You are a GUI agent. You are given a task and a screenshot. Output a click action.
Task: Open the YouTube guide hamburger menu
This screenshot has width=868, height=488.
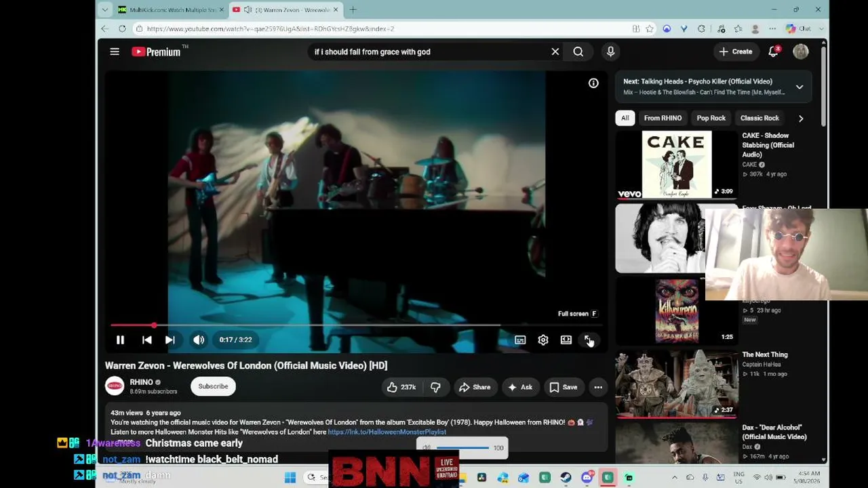pos(115,52)
